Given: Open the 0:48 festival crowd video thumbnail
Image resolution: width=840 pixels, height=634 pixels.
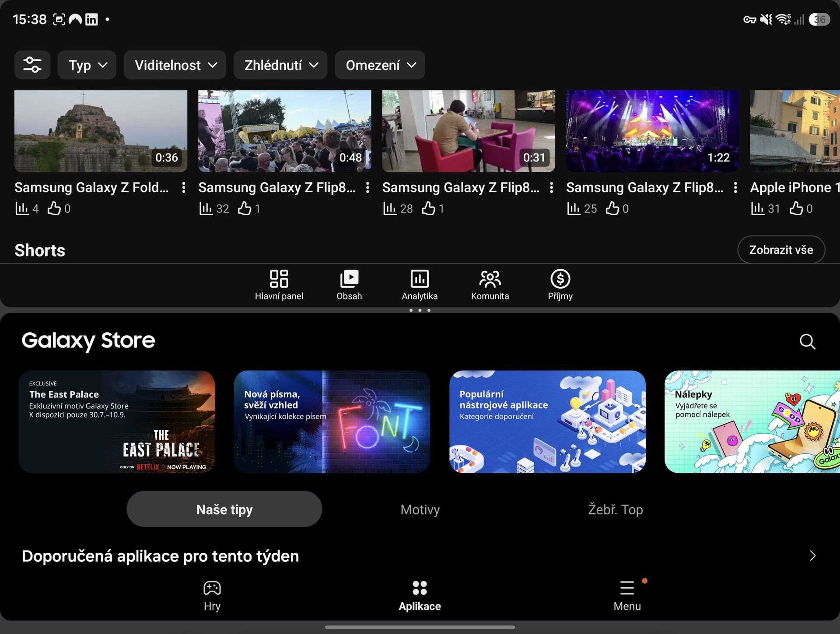Looking at the screenshot, I should tap(285, 131).
